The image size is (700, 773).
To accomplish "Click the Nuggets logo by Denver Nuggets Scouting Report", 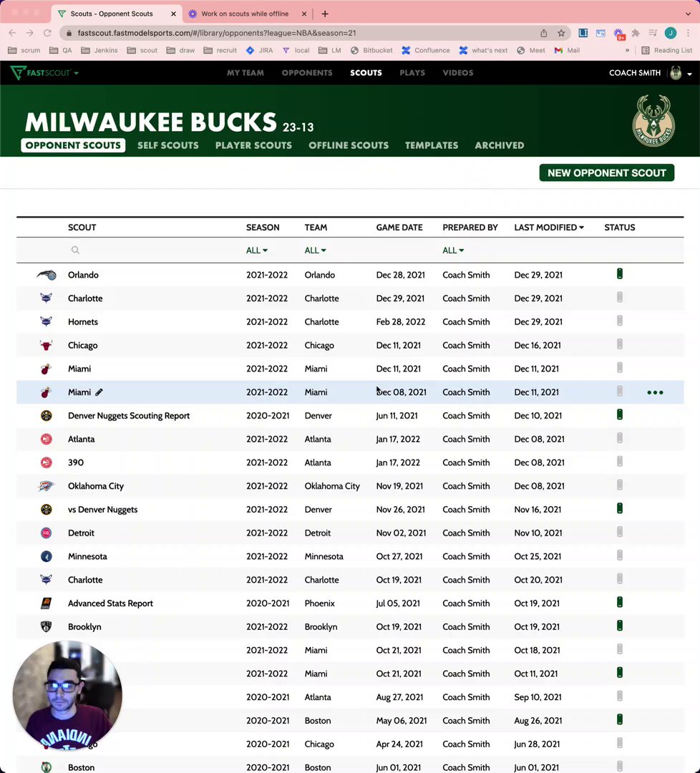I will click(47, 416).
